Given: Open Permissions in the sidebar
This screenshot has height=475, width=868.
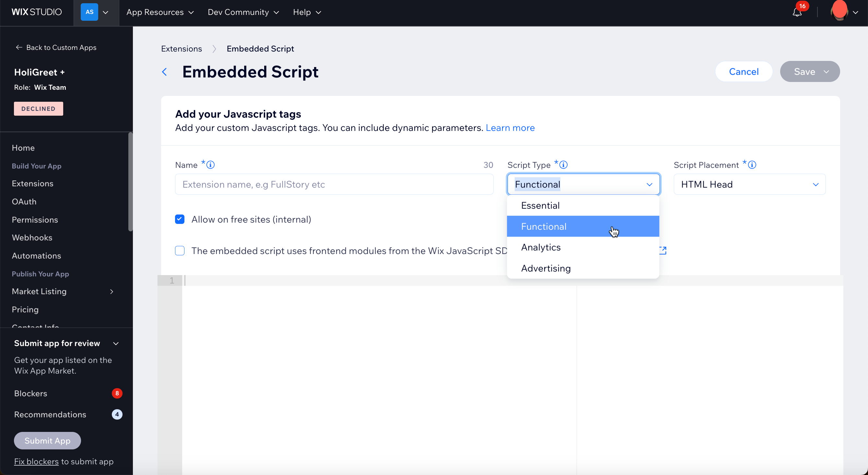Looking at the screenshot, I should point(35,220).
